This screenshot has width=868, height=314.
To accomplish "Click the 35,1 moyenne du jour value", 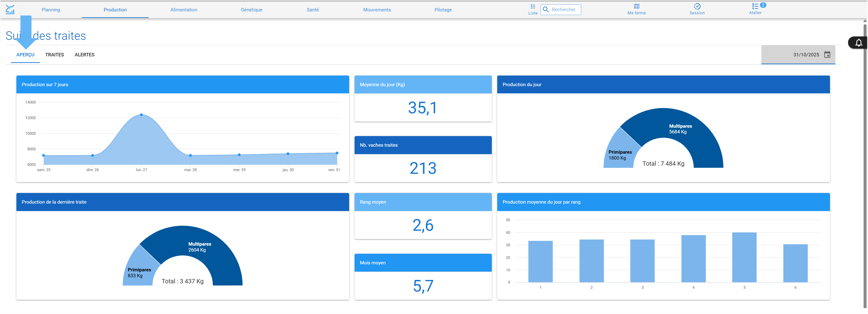I will (423, 108).
